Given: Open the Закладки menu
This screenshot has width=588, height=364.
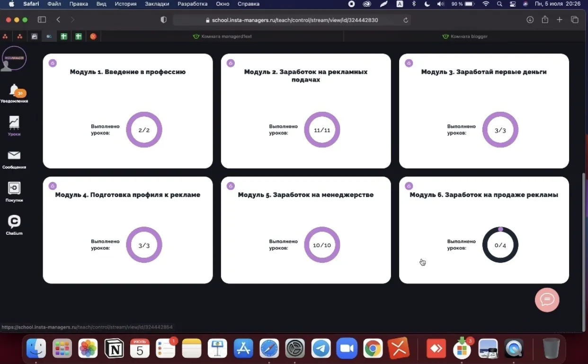Looking at the screenshot, I should pyautogui.click(x=157, y=4).
